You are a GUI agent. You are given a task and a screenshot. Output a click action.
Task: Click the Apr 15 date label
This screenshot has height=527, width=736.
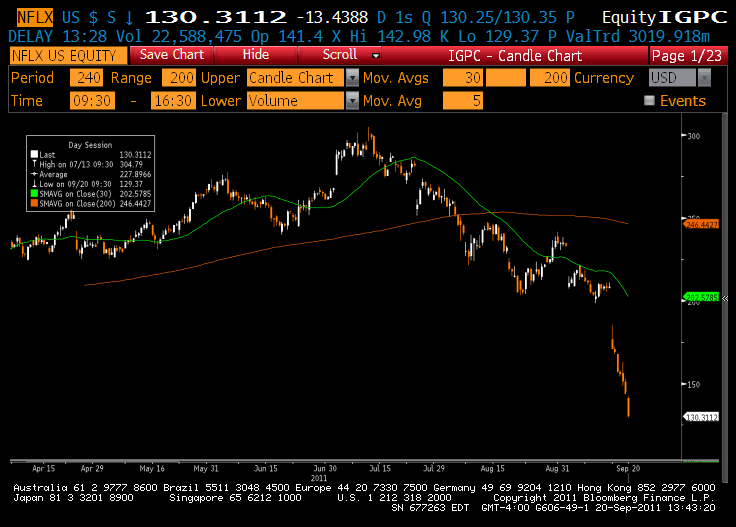point(44,468)
